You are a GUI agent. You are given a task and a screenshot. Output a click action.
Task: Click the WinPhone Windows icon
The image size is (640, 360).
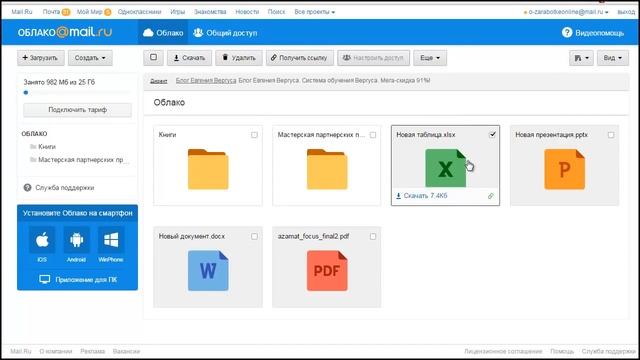pos(111,240)
